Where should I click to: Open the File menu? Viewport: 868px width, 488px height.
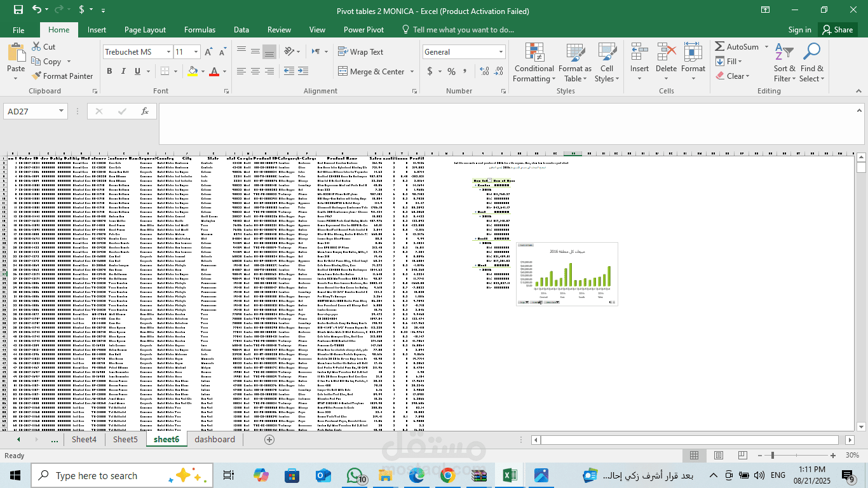18,30
